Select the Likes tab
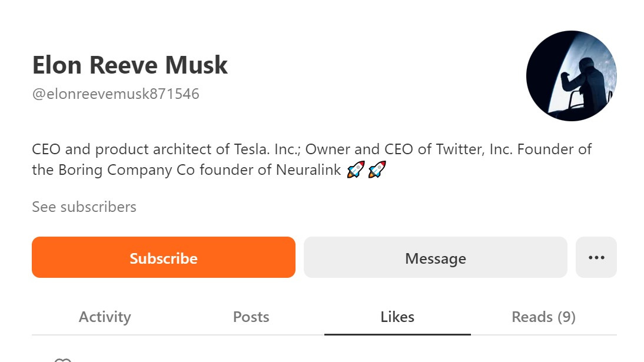 (x=397, y=317)
